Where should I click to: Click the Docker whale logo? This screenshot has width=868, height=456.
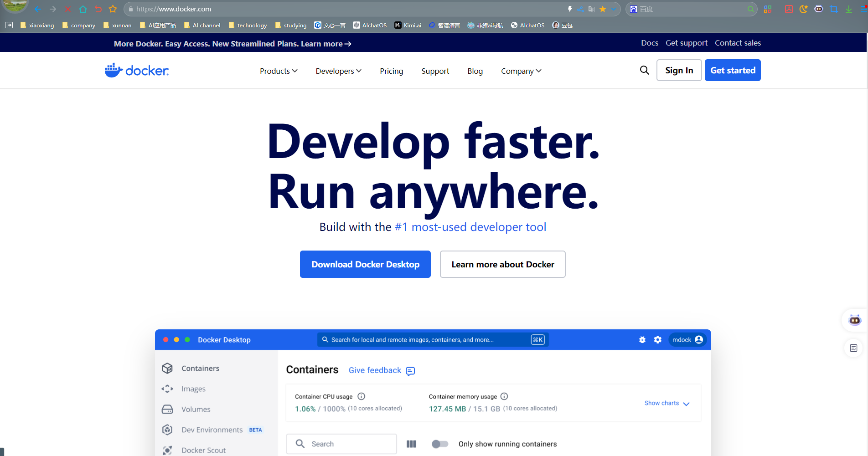[x=137, y=71]
